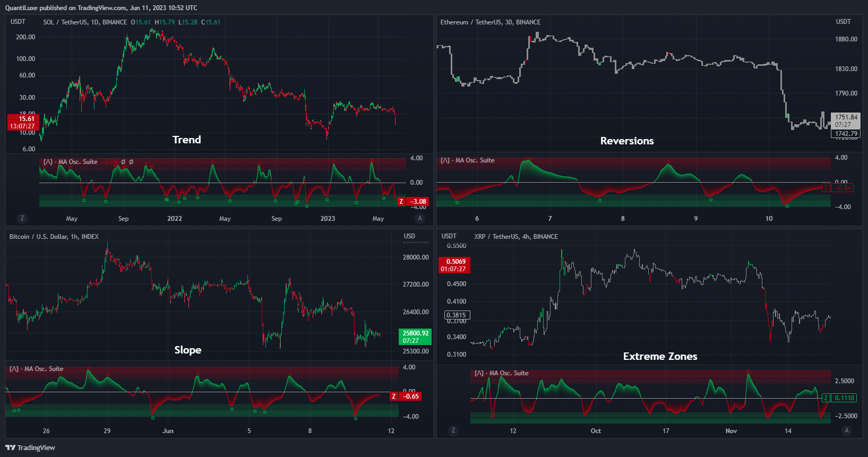This screenshot has width=868, height=457.
Task: Select the Reversions text annotation
Action: coord(627,141)
